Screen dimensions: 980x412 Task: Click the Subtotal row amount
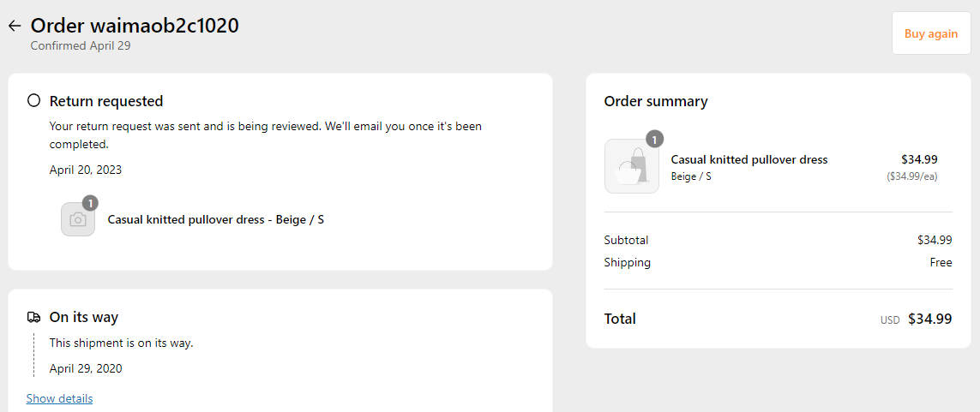(x=935, y=240)
